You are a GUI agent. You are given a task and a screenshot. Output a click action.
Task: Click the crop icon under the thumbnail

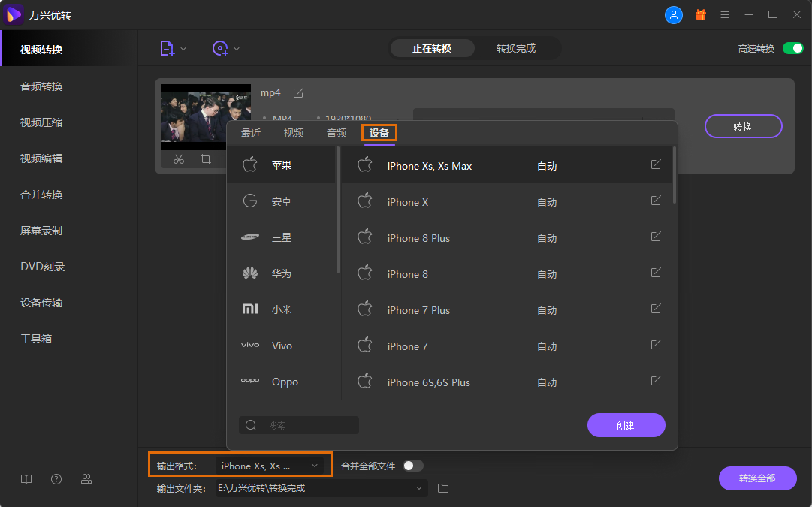(206, 159)
